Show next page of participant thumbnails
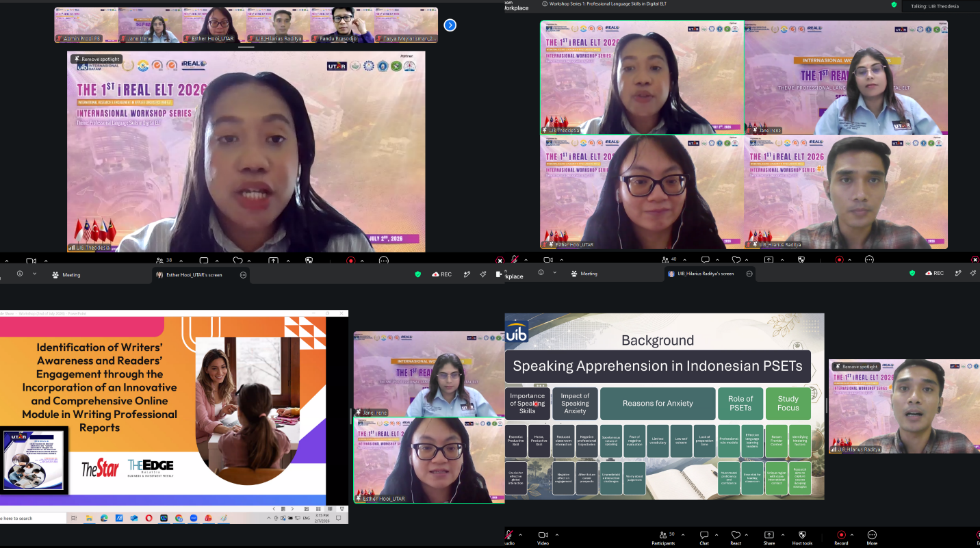This screenshot has width=980, height=548. click(450, 25)
